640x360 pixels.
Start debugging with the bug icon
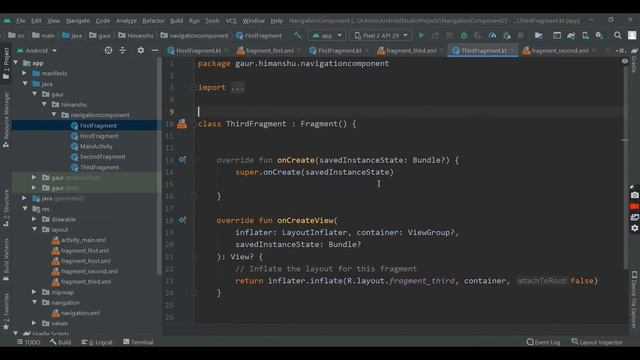tap(464, 36)
